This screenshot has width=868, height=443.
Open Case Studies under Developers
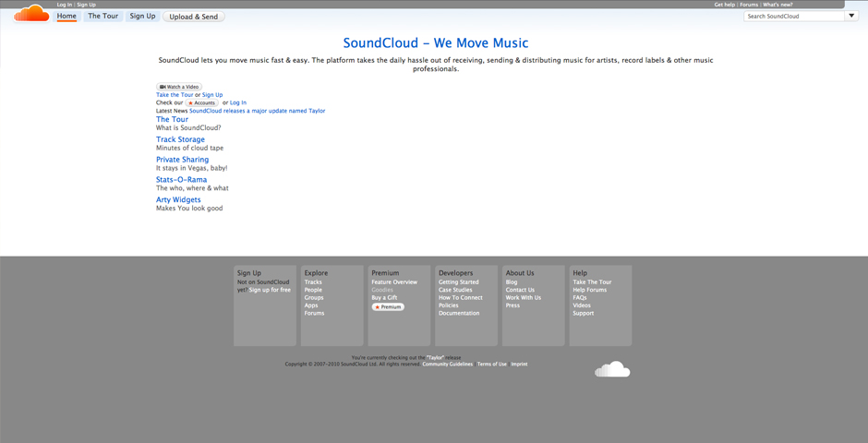point(455,290)
